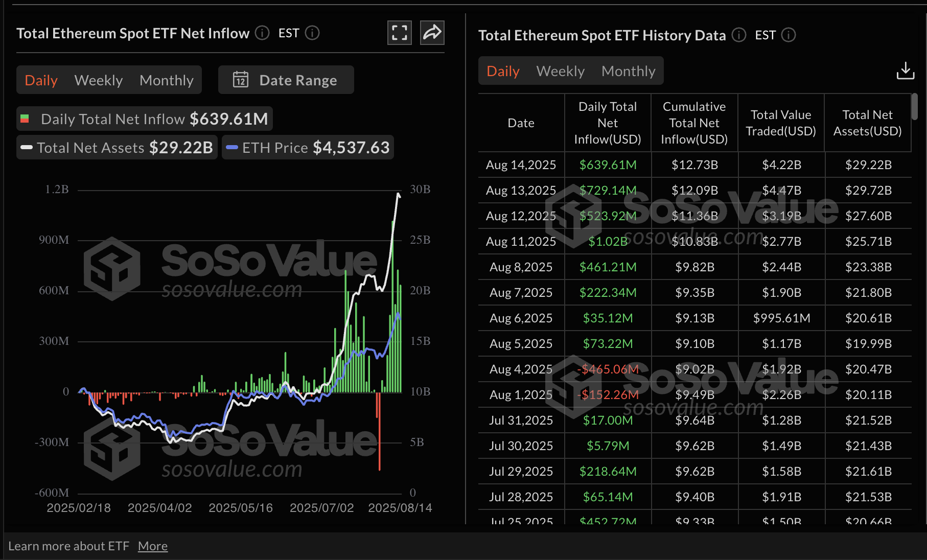The image size is (927, 560).
Task: Click the -$152.26M outflow value
Action: [x=608, y=395]
